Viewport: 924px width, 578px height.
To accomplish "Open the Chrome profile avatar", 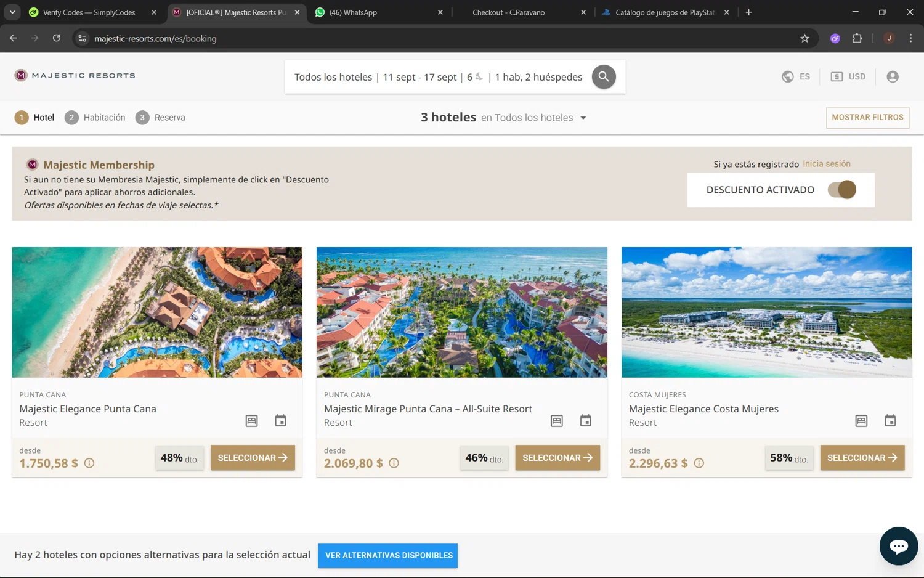I will [x=889, y=38].
